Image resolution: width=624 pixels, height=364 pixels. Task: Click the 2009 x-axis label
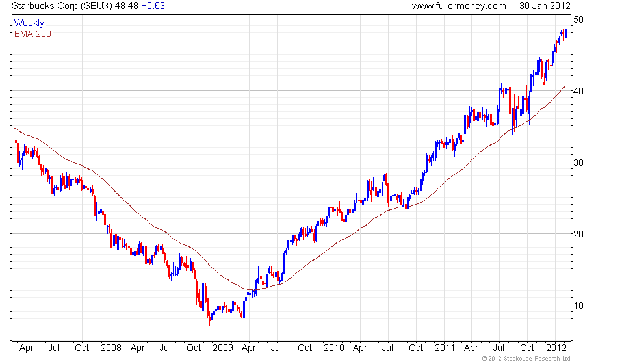pyautogui.click(x=222, y=348)
